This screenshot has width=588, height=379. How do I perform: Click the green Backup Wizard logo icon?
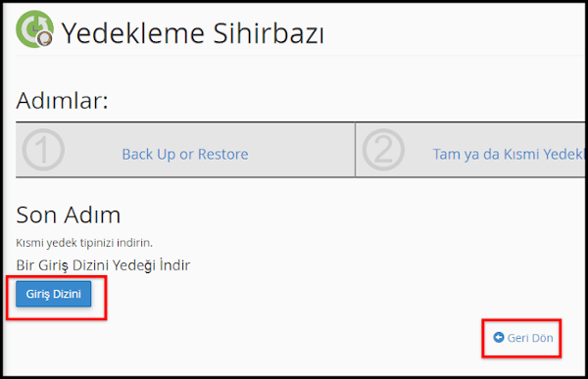(x=34, y=28)
